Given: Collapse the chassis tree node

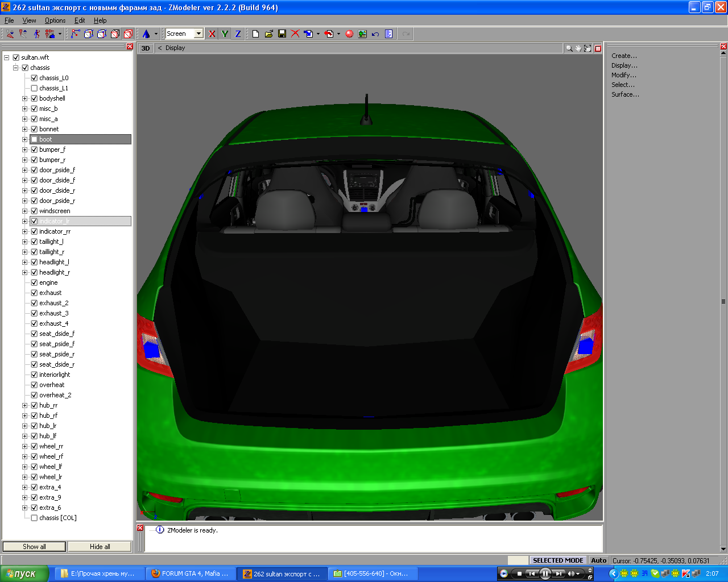Looking at the screenshot, I should click(x=16, y=68).
